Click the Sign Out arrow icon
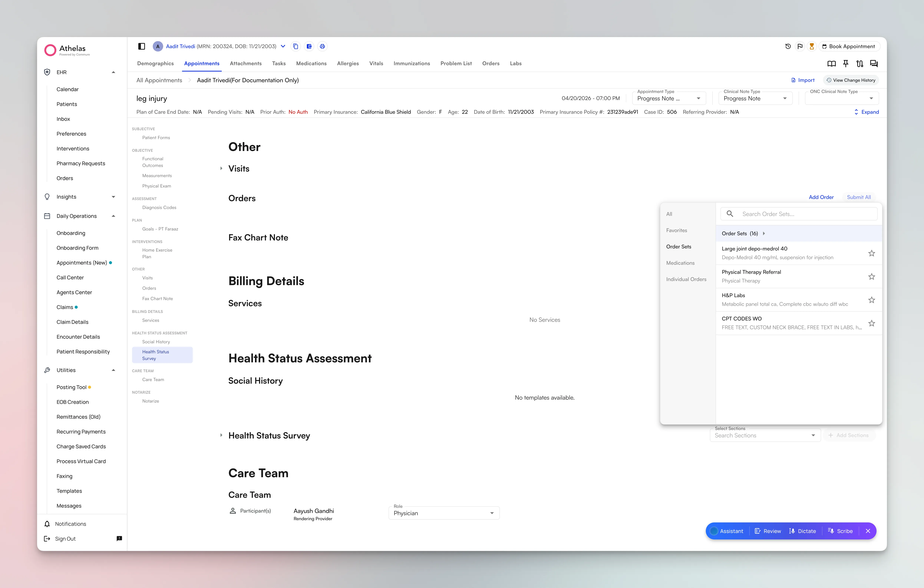This screenshot has width=924, height=588. point(47,539)
